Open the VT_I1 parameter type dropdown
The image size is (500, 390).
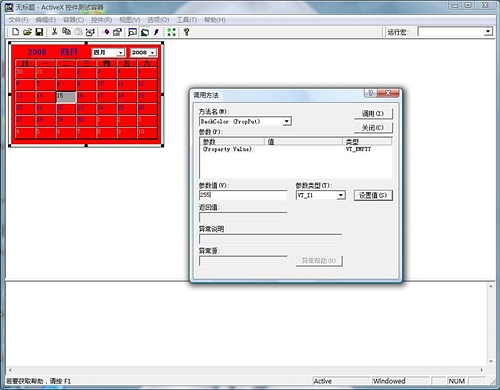(341, 195)
